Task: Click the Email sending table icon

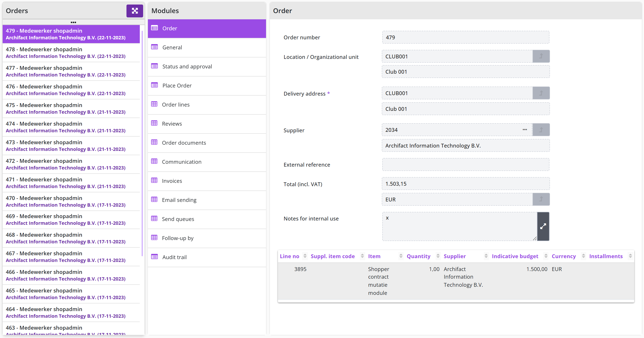Action: [x=154, y=200]
